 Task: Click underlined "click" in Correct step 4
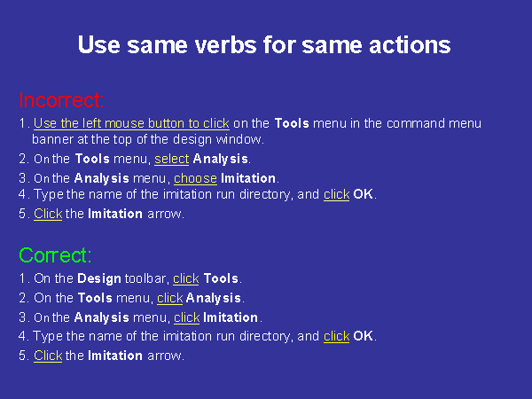336,336
